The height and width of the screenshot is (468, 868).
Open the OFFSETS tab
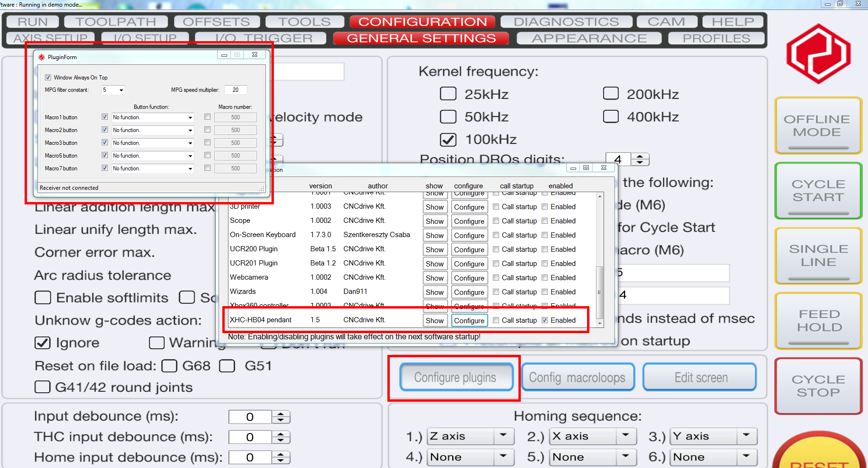point(217,22)
